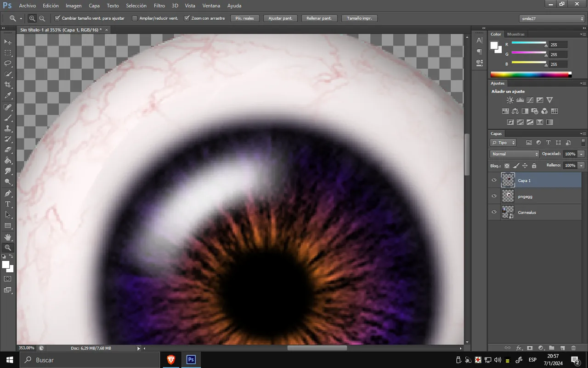Select the Quick Selection tool
Screen dimensions: 588x368
click(8, 75)
